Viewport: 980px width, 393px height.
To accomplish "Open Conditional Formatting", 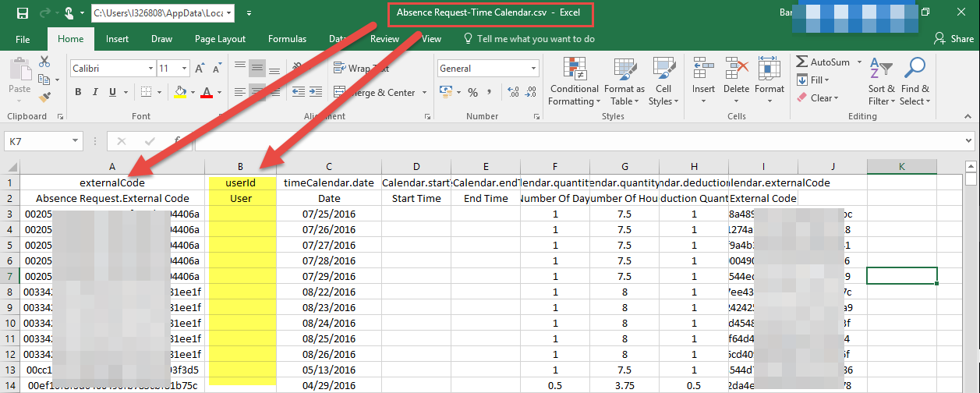I will click(x=574, y=81).
